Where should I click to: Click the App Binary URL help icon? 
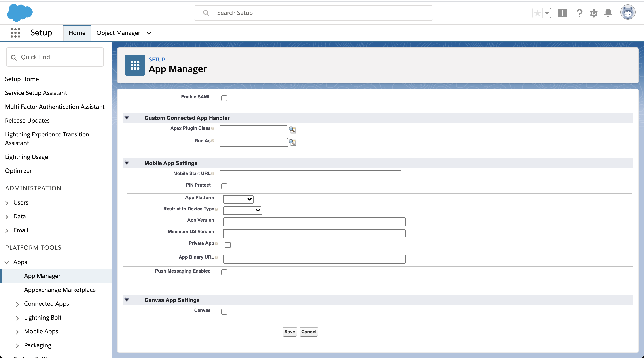(x=216, y=258)
